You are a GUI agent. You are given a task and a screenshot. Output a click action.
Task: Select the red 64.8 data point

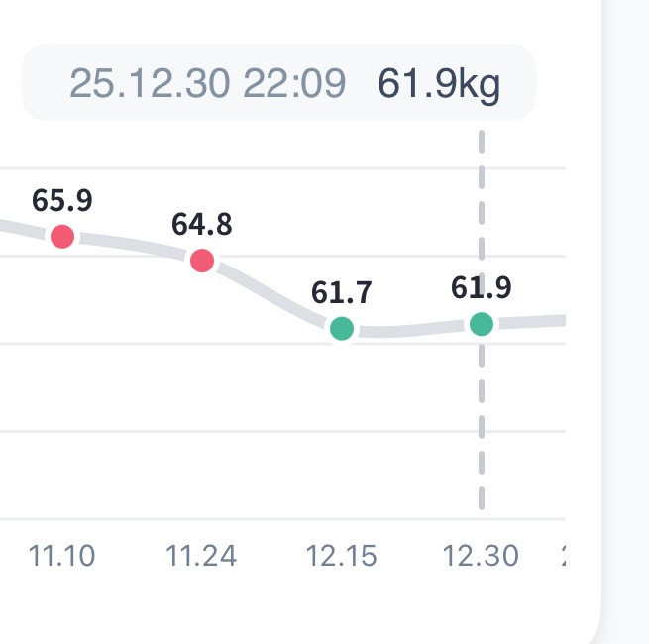(x=202, y=261)
